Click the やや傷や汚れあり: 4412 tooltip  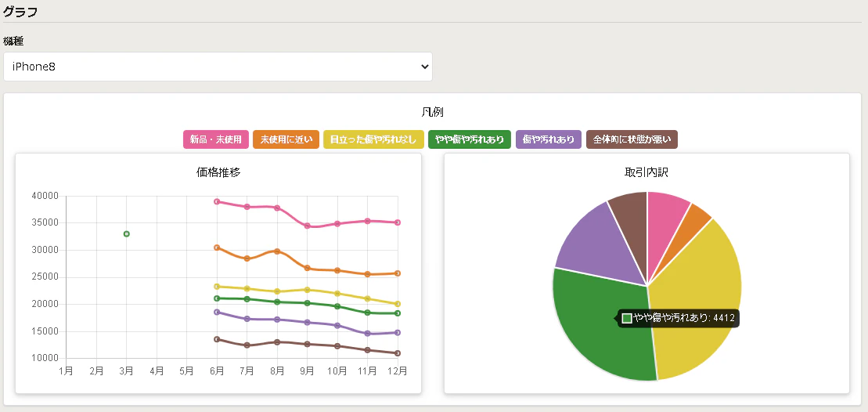(679, 318)
